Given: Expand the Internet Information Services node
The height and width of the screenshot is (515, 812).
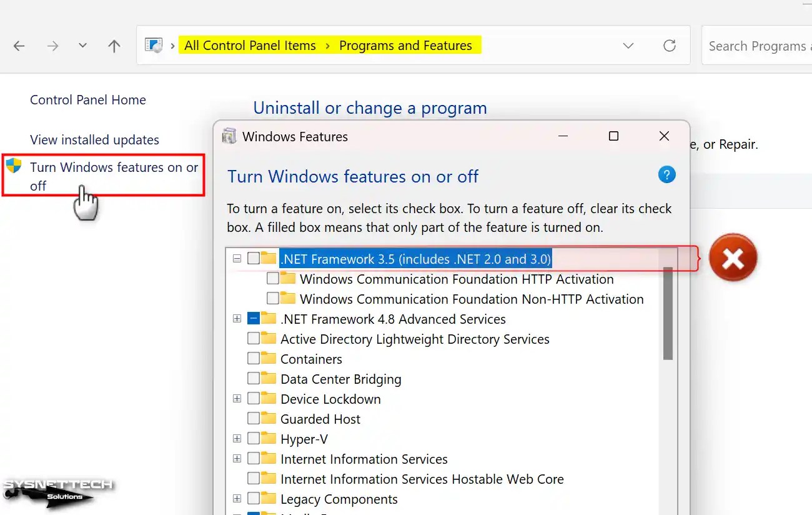Looking at the screenshot, I should tap(237, 459).
